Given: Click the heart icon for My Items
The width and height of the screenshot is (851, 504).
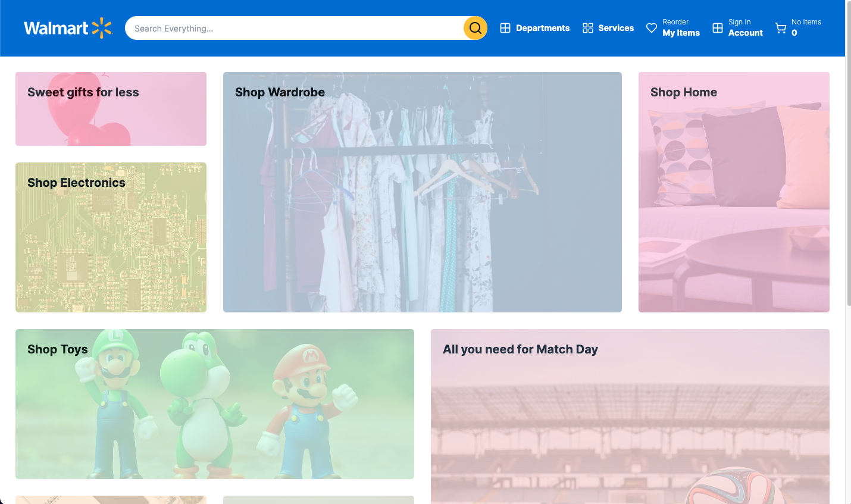Looking at the screenshot, I should tap(652, 28).
